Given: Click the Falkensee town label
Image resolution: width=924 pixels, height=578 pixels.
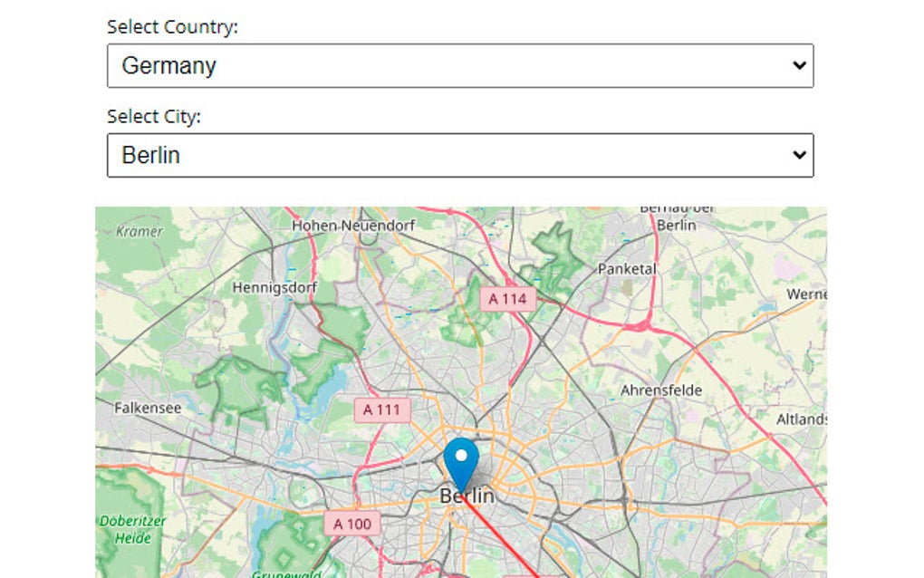Looking at the screenshot, I should (x=148, y=408).
